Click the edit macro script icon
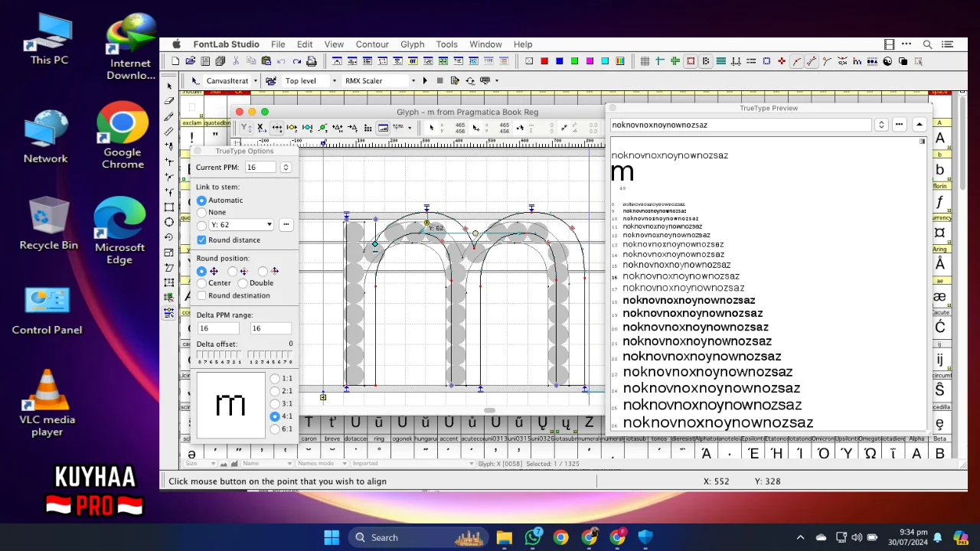Viewport: 980px width, 551px height. point(455,80)
